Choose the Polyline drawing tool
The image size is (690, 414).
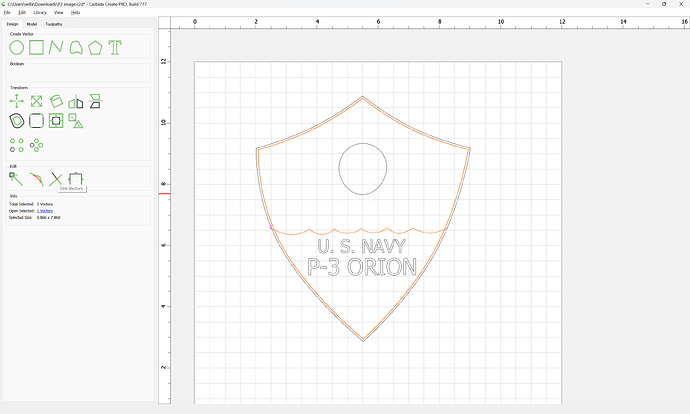56,47
